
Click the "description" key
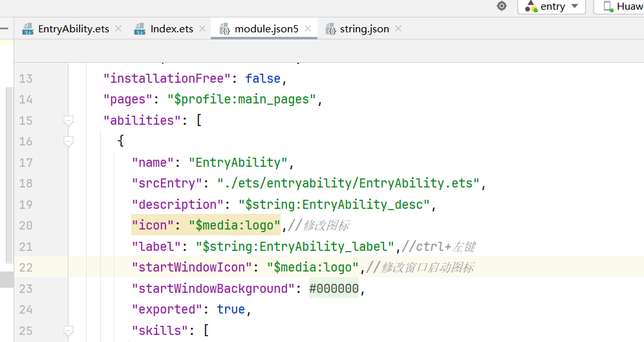[x=177, y=204]
